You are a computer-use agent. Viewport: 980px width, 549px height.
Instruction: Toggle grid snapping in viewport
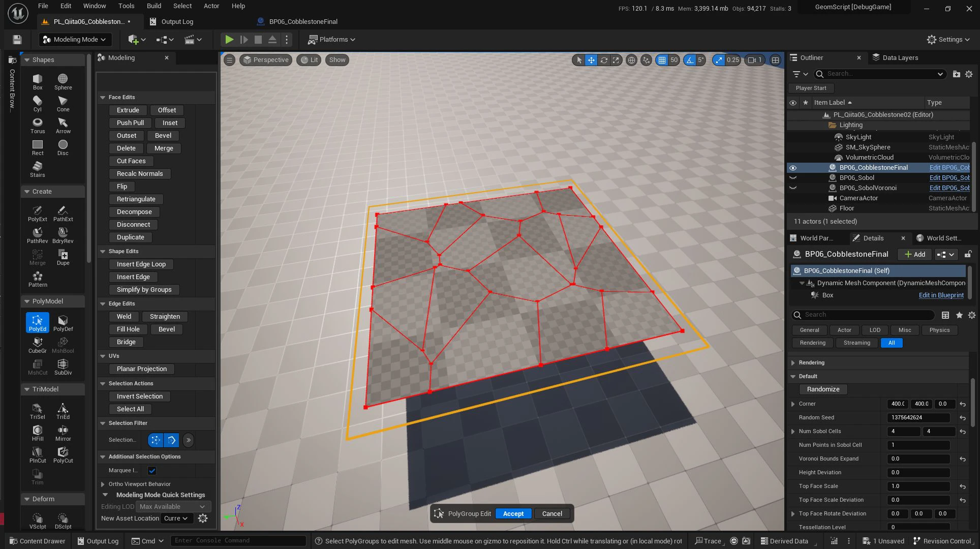click(662, 60)
